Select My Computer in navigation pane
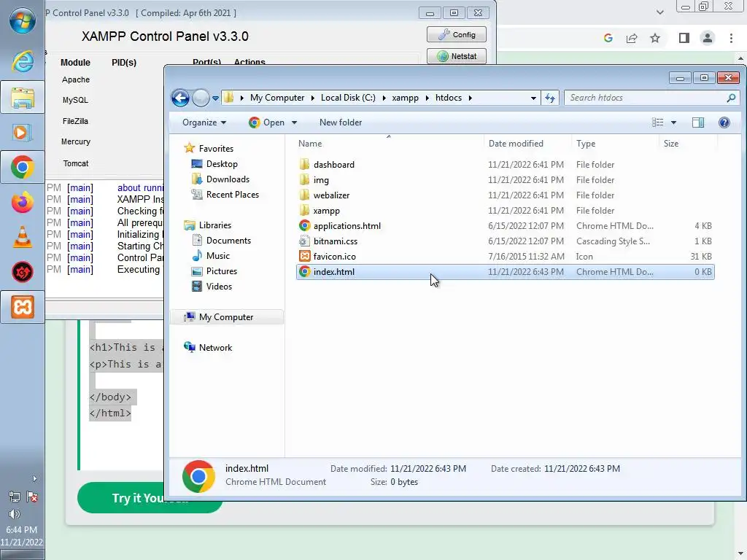This screenshot has width=747, height=560. [x=226, y=317]
